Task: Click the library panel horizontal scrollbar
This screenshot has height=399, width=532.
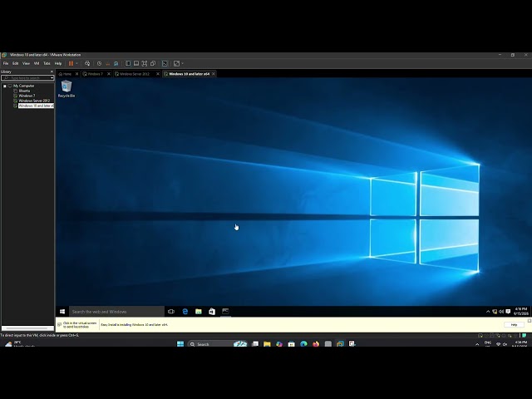Action: [27, 328]
